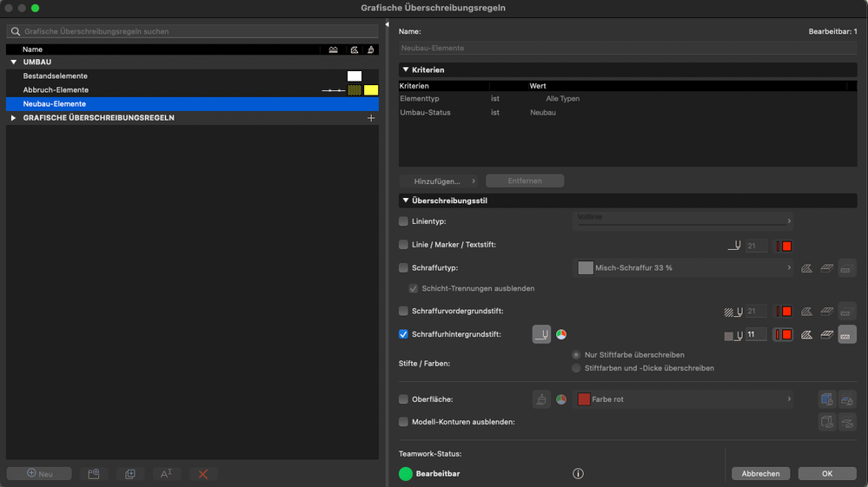Click drafting fill icon in Schraffurhintergrundstift row
Viewport: 868px width, 487px height.
click(806, 334)
